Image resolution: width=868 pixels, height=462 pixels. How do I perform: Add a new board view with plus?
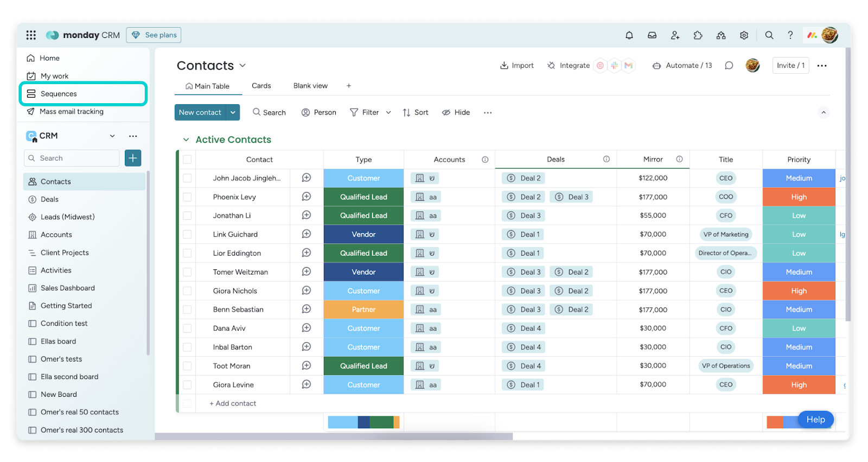349,86
